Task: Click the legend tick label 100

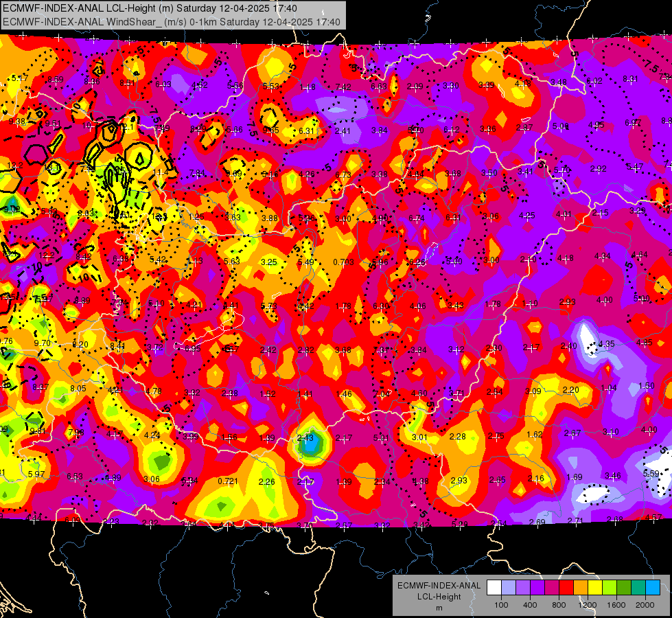Action: (x=501, y=605)
